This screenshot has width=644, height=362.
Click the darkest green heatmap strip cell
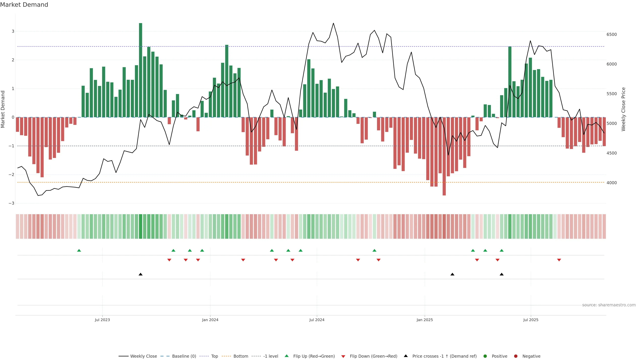141,226
